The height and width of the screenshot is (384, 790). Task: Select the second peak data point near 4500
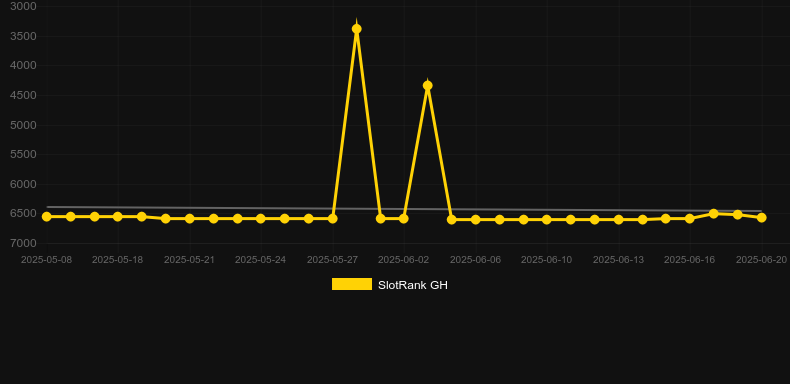pos(428,86)
